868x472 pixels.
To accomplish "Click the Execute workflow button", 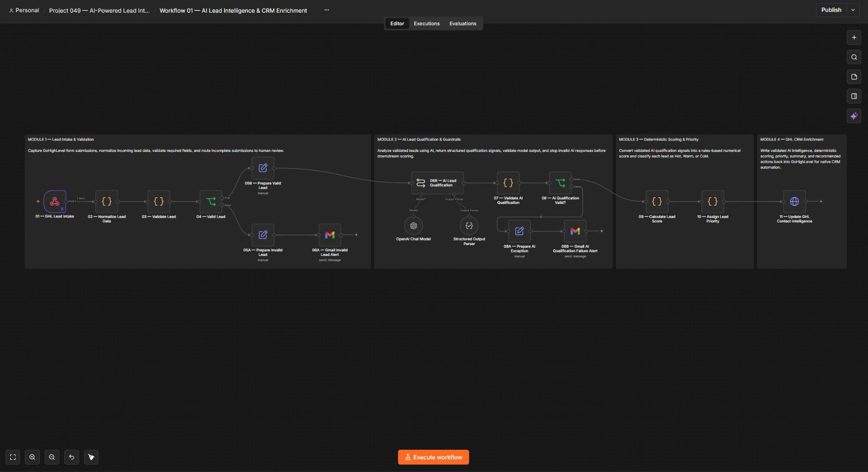I will (x=433, y=457).
